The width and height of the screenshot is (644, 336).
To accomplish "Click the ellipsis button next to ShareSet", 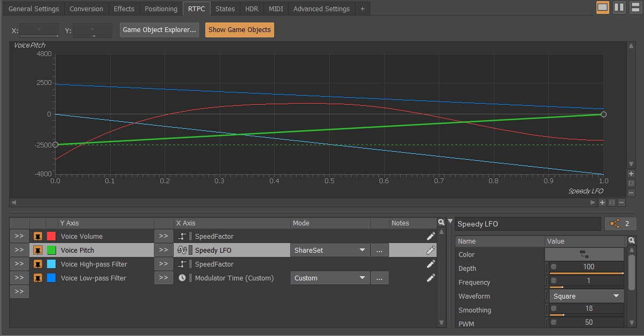I will [379, 250].
